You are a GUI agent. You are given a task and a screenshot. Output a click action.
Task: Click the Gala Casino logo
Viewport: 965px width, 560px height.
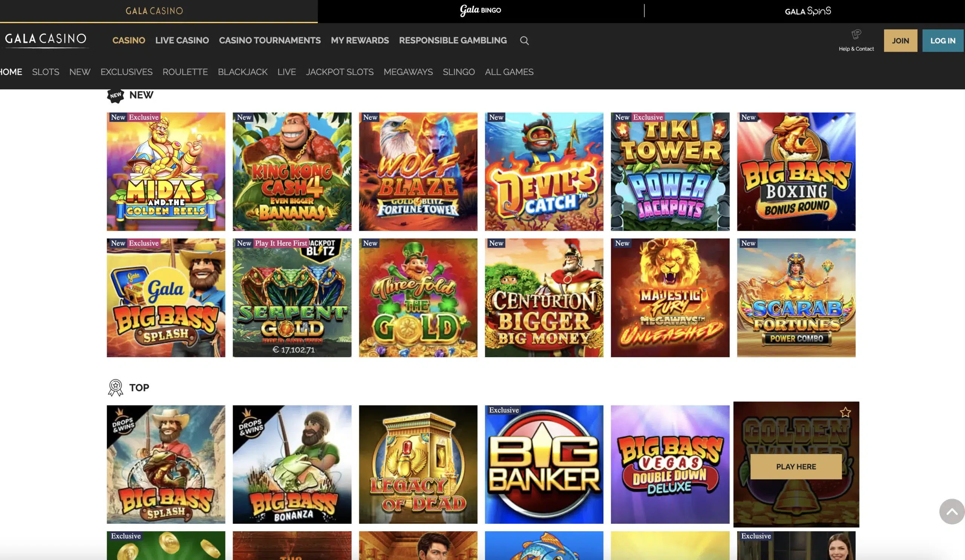point(46,40)
